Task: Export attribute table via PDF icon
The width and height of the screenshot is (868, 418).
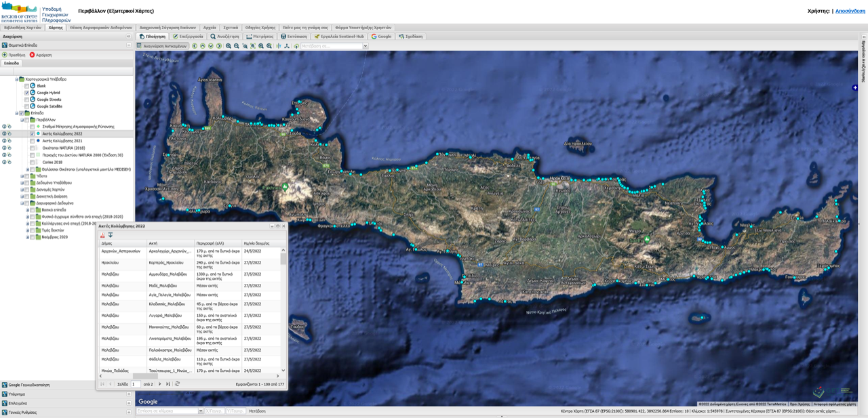Action: [103, 235]
